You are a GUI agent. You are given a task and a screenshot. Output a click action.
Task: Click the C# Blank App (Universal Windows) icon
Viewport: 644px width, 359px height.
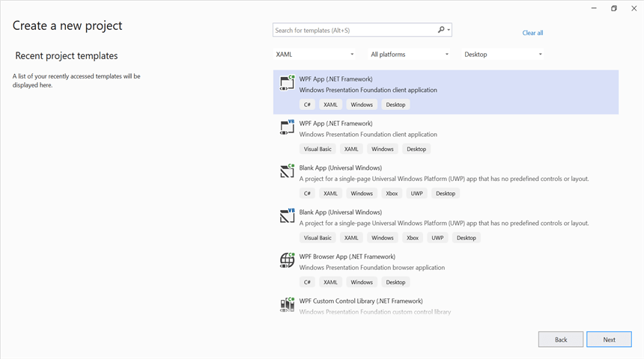coord(287,171)
